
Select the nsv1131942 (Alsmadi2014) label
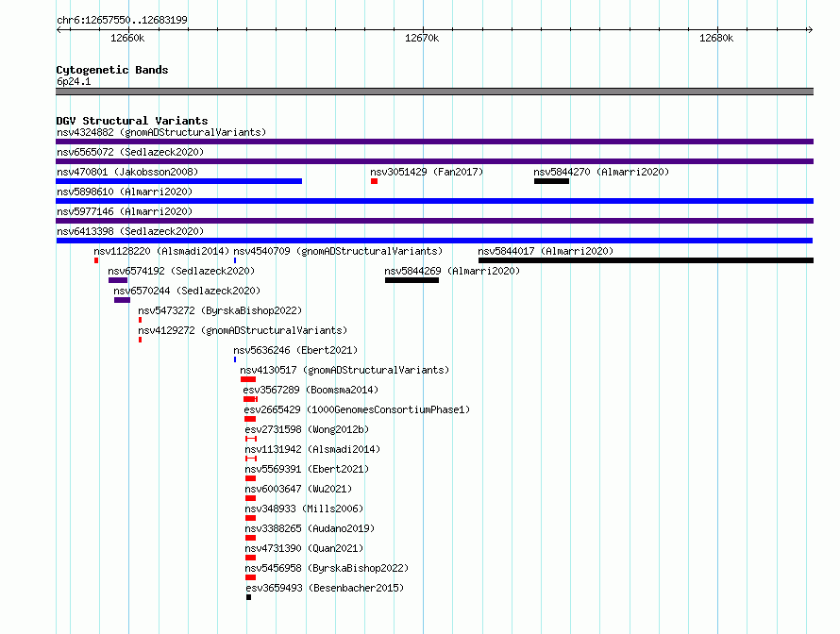[312, 449]
